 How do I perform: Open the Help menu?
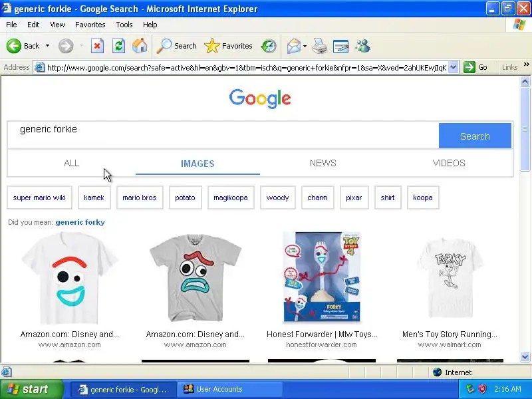point(150,25)
